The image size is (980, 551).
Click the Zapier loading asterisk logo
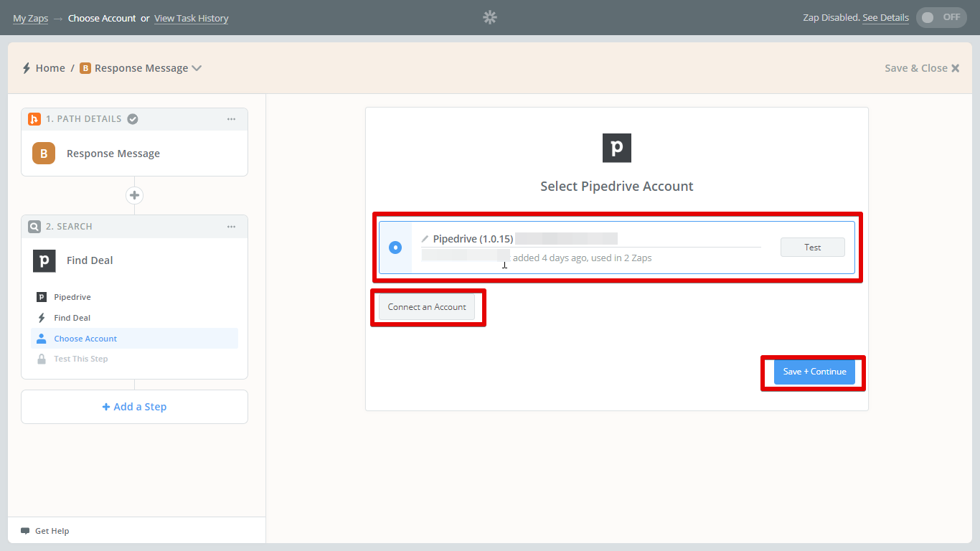pyautogui.click(x=490, y=17)
